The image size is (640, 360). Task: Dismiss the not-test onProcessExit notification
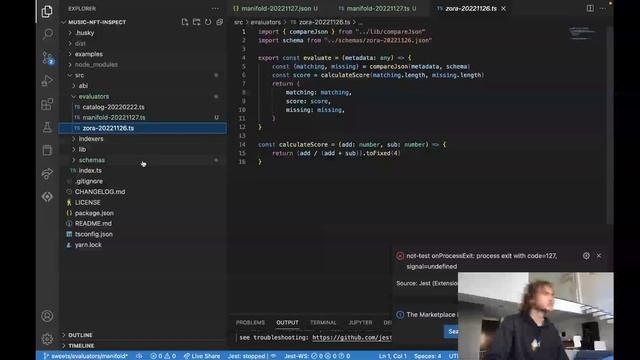pyautogui.click(x=599, y=256)
